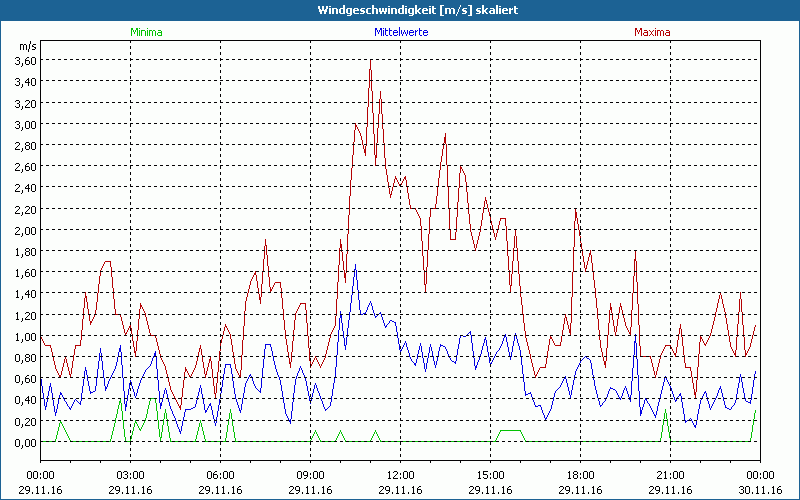This screenshot has height=500, width=800.
Task: Click the '29.11.16' date under 12:00
Action: pyautogui.click(x=401, y=490)
